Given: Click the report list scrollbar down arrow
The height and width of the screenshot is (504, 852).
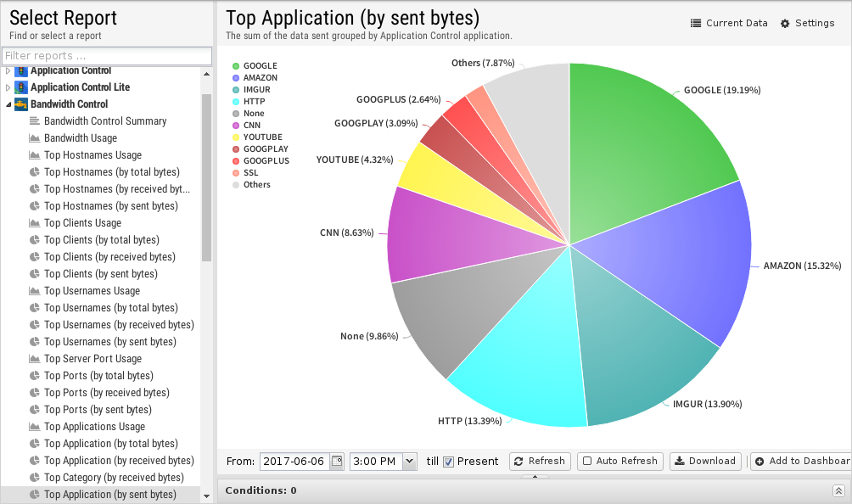Looking at the screenshot, I should point(206,496).
